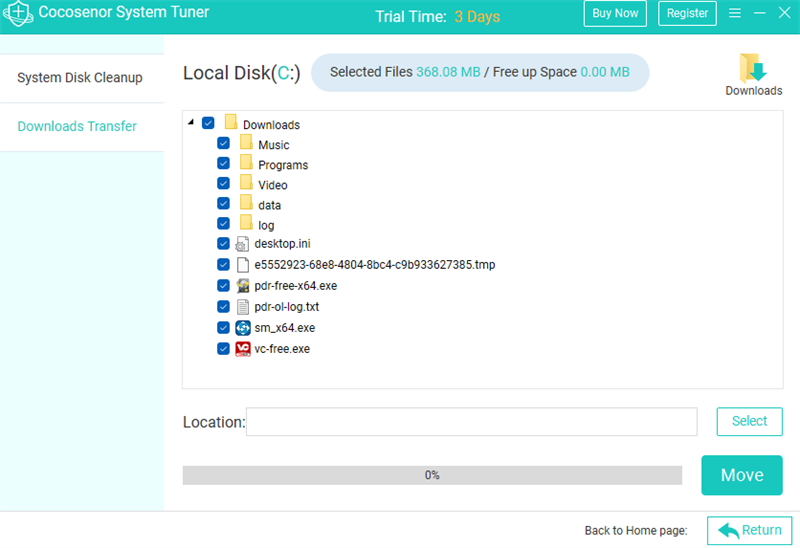The image size is (800, 548).
Task: Select the sm_x64.exe blue icon
Action: pos(243,328)
